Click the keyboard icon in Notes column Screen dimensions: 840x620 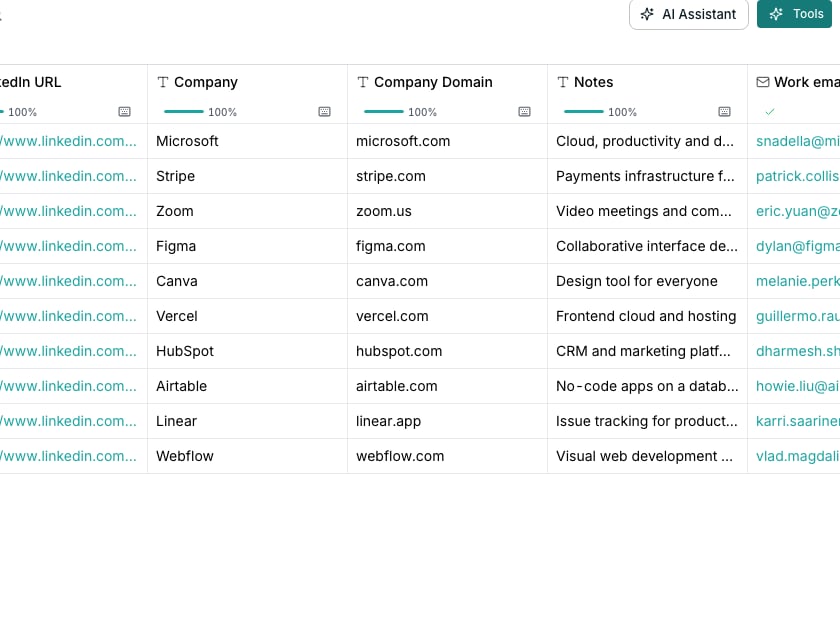[724, 111]
